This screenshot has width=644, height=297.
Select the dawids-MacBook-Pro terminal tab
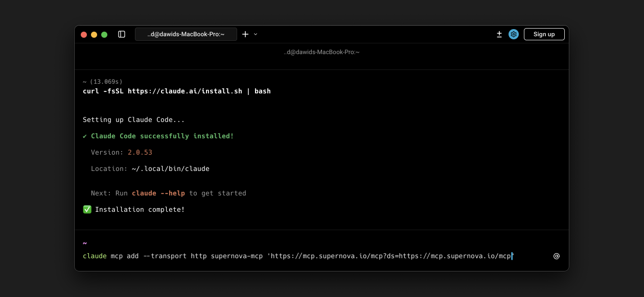tap(186, 34)
